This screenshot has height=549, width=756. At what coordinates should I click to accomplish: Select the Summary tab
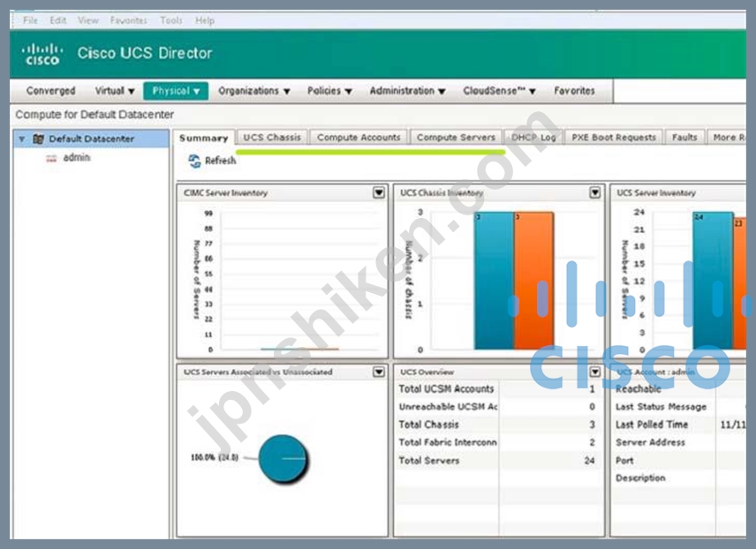pyautogui.click(x=203, y=139)
